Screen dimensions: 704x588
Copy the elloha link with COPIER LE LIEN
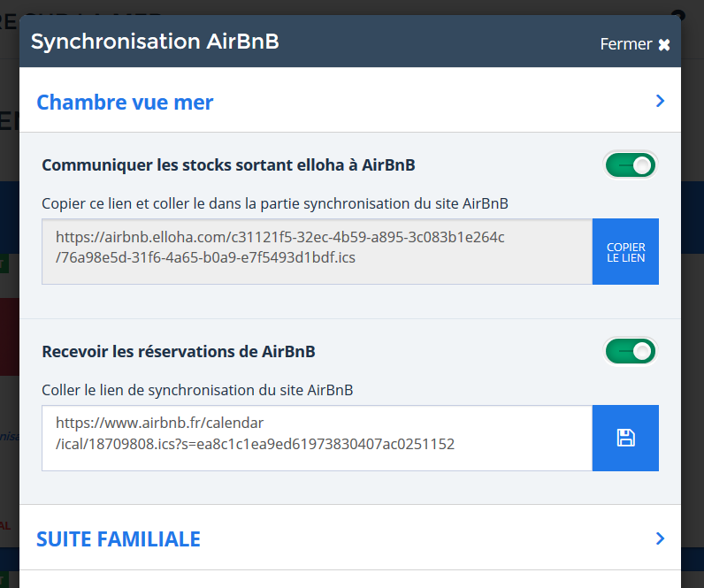625,251
